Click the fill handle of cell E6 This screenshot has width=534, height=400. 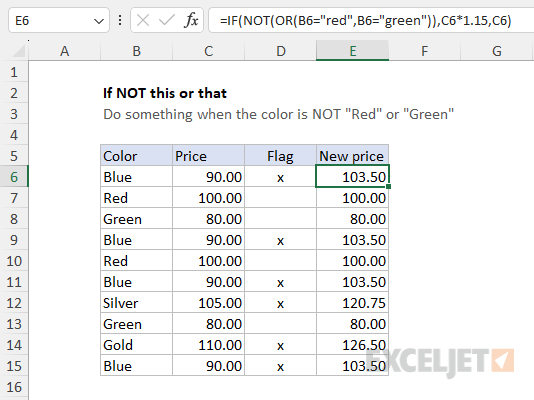point(389,187)
